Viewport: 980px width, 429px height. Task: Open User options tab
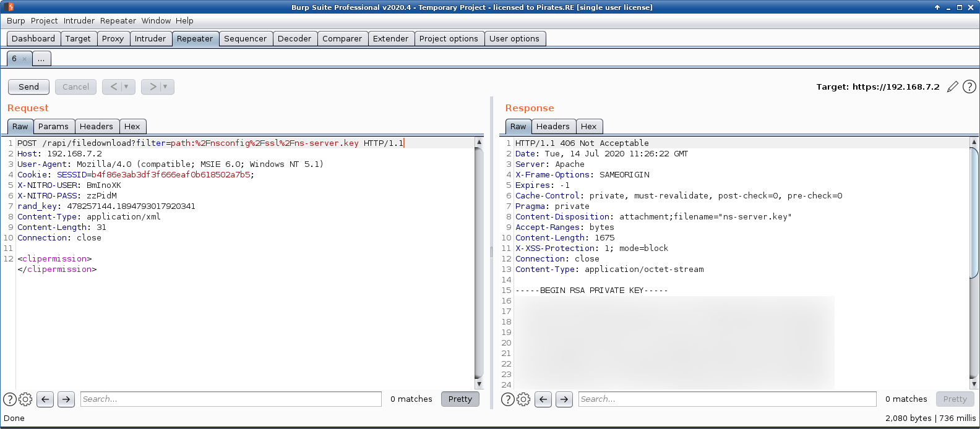(514, 38)
